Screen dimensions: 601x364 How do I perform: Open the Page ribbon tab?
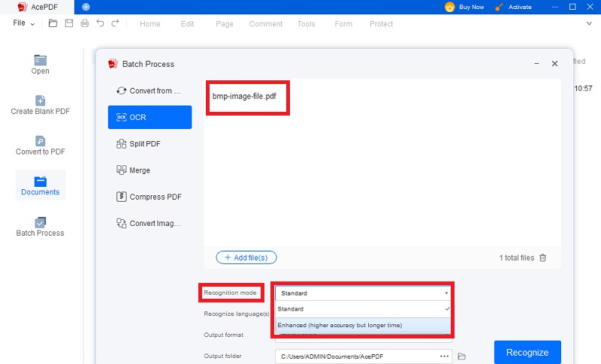(x=224, y=24)
